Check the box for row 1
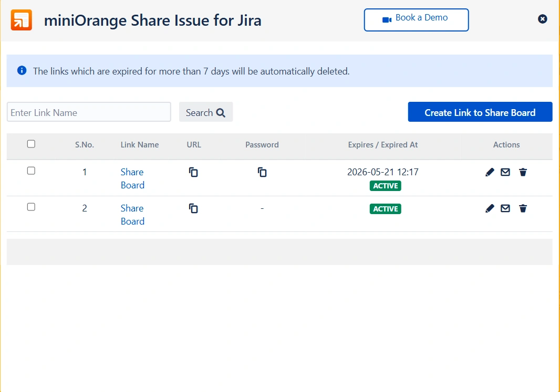560x392 pixels. 31,171
